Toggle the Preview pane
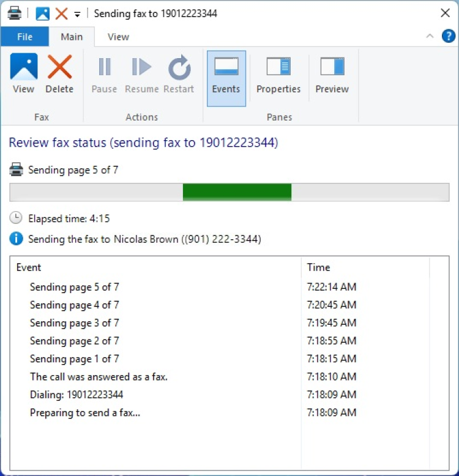The image size is (459, 476). point(332,73)
